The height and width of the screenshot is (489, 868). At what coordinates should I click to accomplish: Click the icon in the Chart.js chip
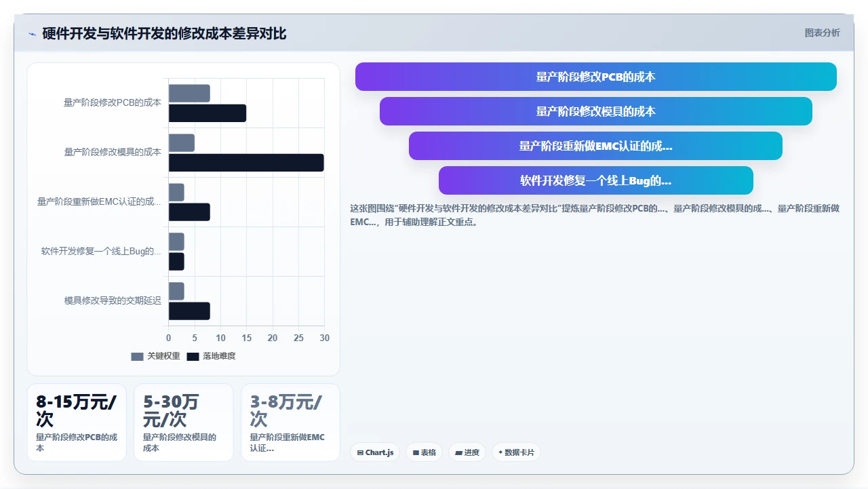pos(360,452)
